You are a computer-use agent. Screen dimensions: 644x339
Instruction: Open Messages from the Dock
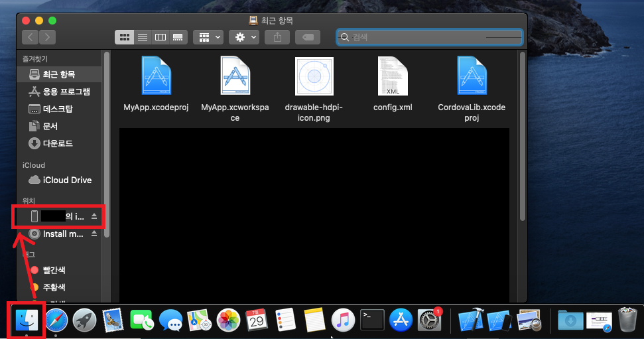coord(170,320)
